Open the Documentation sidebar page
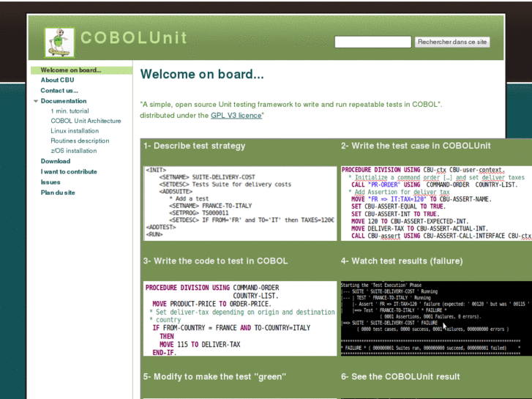 pos(64,101)
